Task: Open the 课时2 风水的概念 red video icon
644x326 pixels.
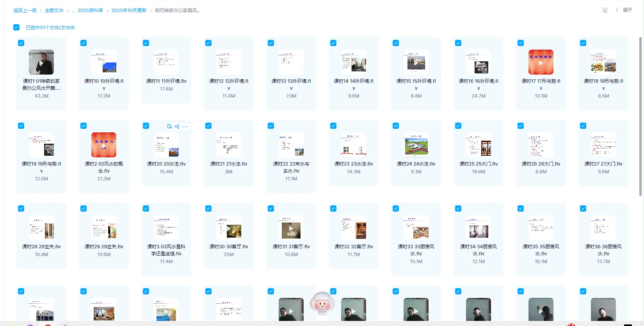Action: coord(104,145)
